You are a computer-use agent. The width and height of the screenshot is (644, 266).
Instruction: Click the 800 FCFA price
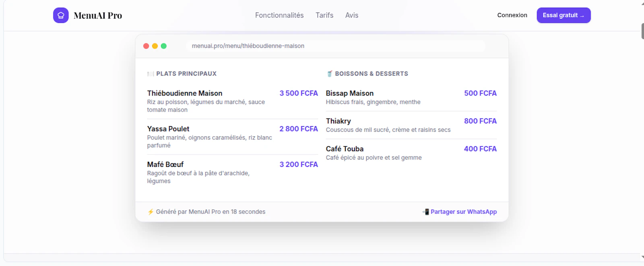[x=480, y=121]
